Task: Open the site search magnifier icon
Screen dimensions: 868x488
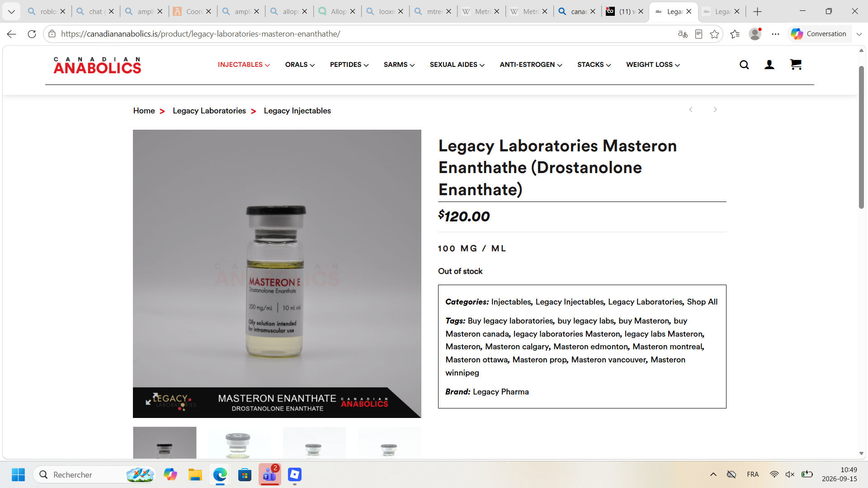Action: pos(744,65)
